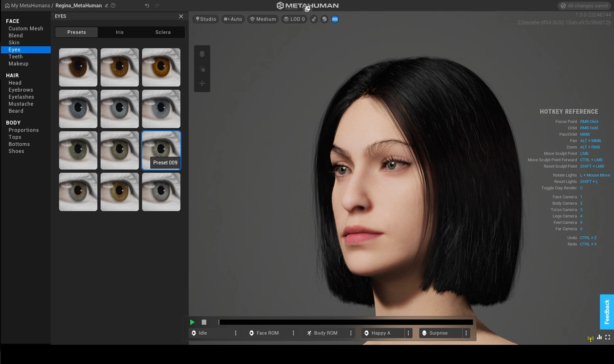Toggle hotkey reference keyboard icon
This screenshot has height=364, width=614.
point(335,19)
